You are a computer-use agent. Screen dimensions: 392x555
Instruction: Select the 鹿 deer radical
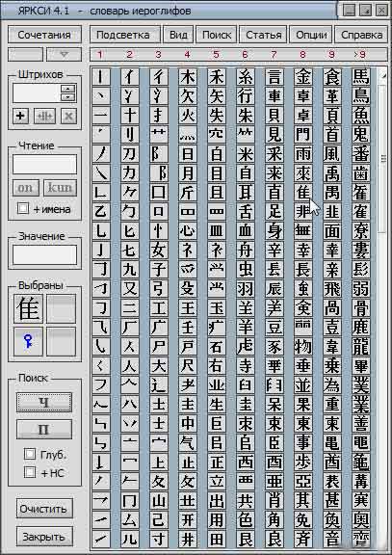[x=361, y=328]
